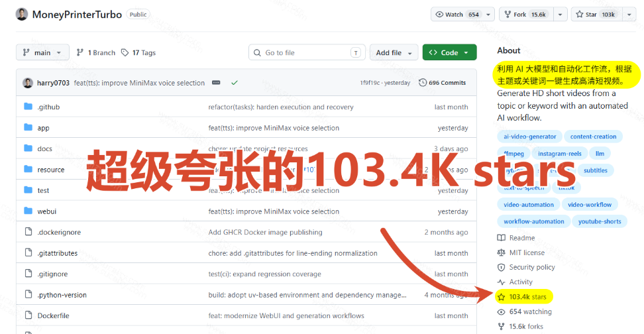The width and height of the screenshot is (644, 334).
Task: Open the .python-version file
Action: tap(62, 295)
